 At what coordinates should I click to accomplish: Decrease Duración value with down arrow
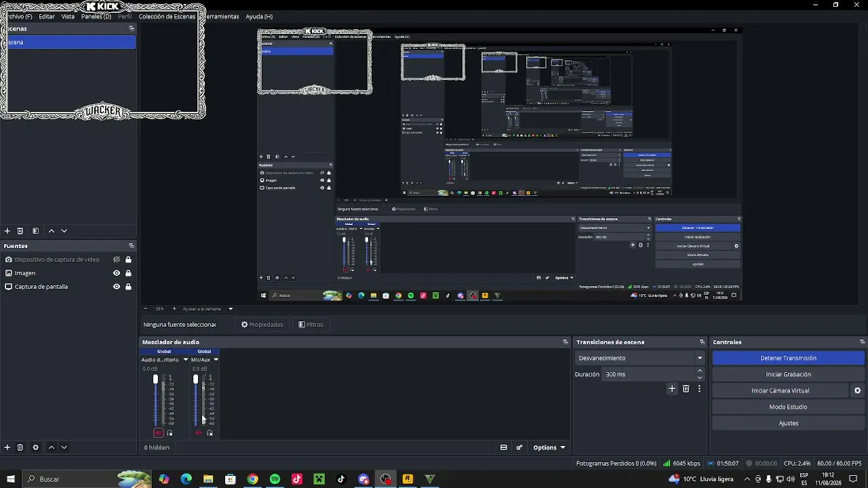click(x=700, y=378)
